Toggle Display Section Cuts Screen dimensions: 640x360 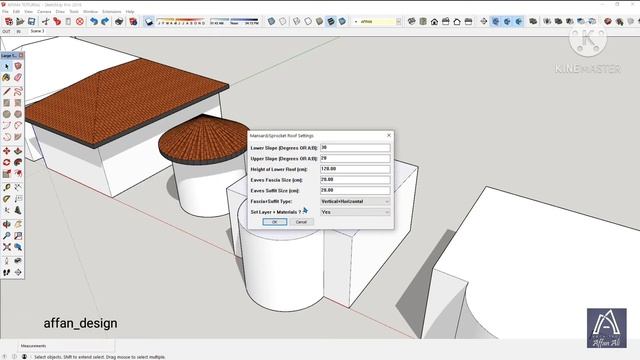(x=507, y=21)
